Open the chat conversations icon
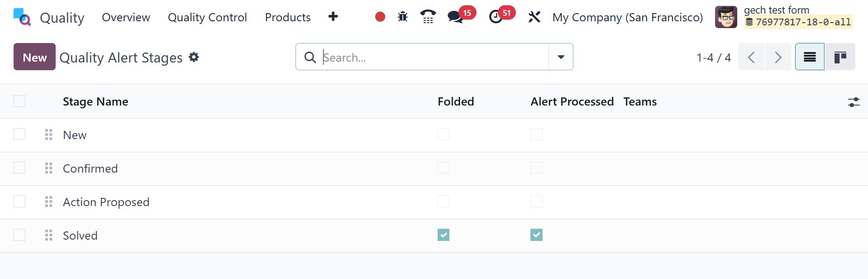868x279 pixels. (x=455, y=17)
